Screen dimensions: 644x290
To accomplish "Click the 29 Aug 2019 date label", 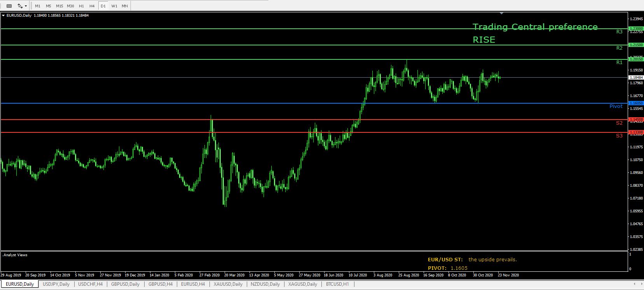I will [11, 275].
